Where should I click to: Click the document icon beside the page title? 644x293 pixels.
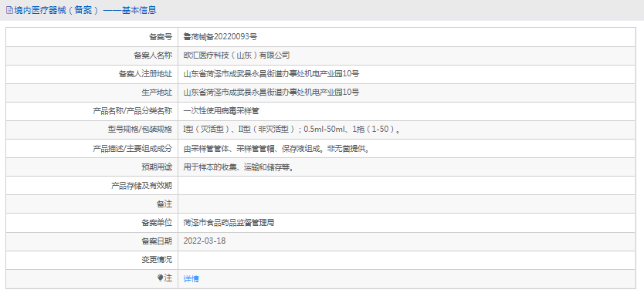(9, 10)
